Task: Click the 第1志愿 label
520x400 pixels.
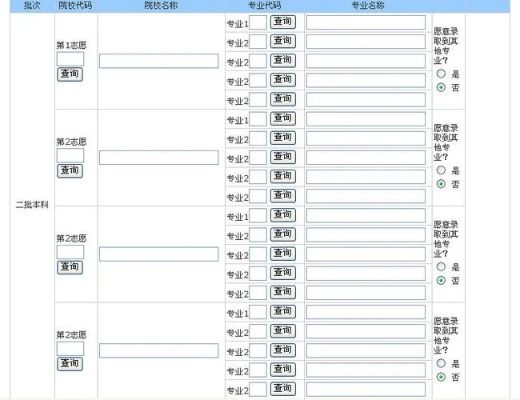Action: click(71, 45)
